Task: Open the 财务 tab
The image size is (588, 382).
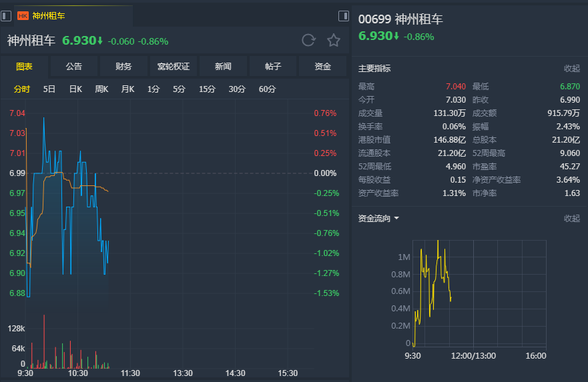Action: (123, 66)
